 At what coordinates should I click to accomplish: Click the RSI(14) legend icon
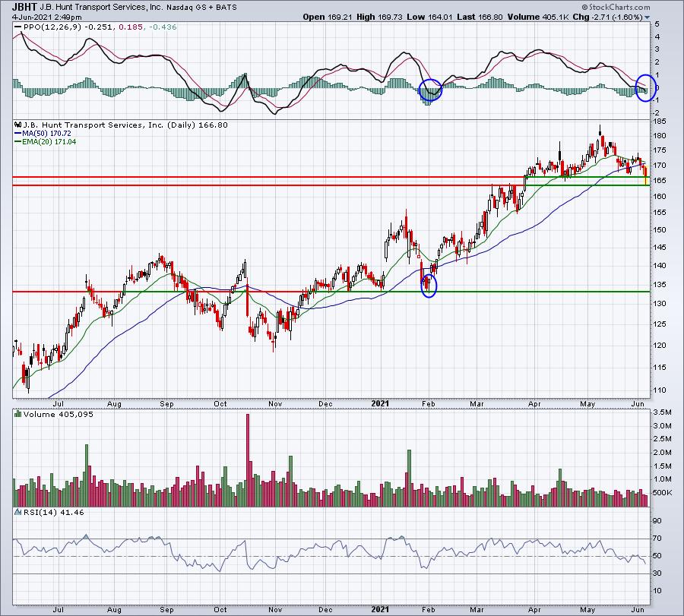tap(17, 512)
